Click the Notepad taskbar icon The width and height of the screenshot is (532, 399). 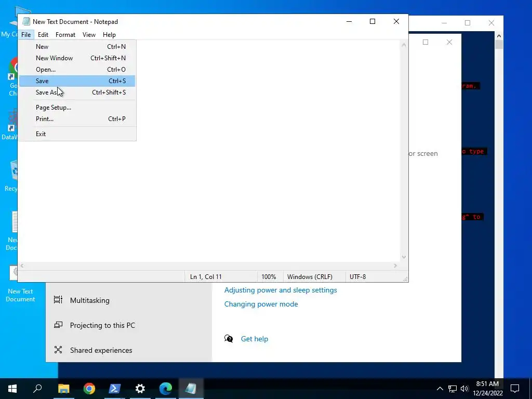(x=191, y=389)
